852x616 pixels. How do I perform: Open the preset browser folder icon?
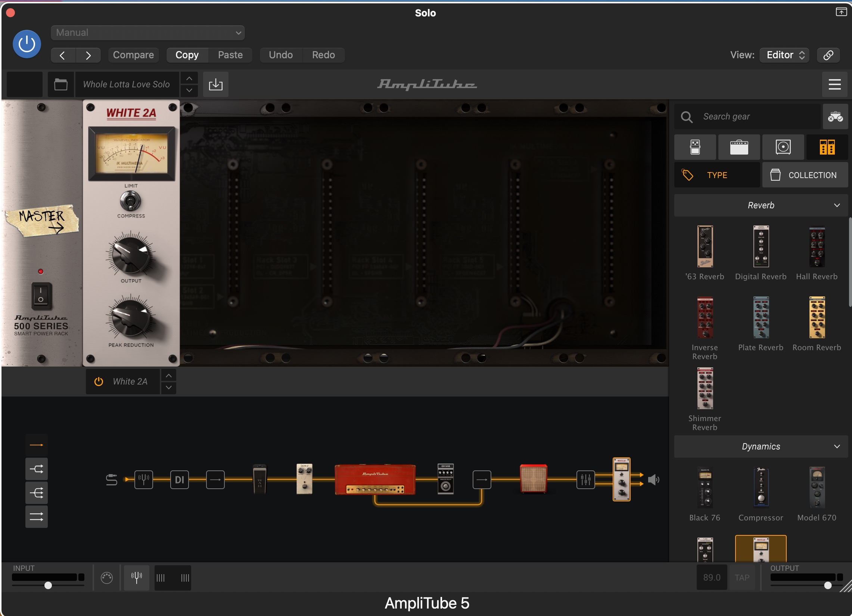point(60,84)
